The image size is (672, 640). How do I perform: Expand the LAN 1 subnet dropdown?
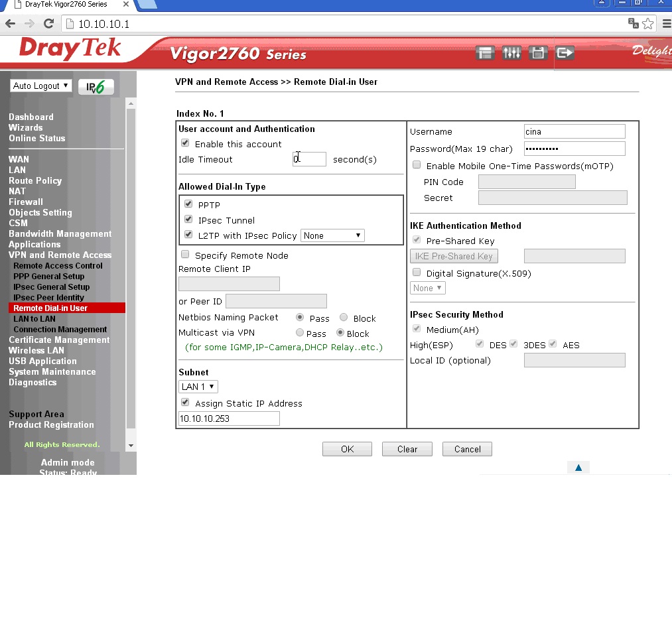(198, 387)
